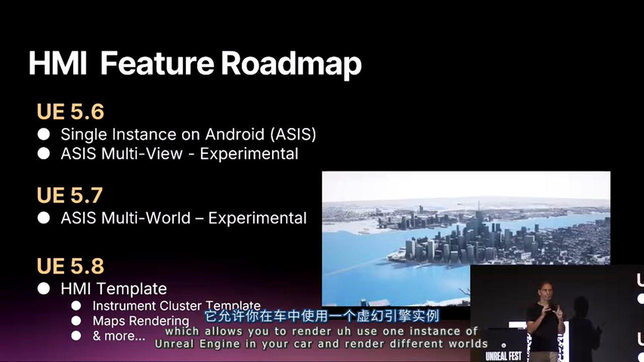This screenshot has height=362, width=644.
Task: Click the HMI Template text
Action: [114, 289]
